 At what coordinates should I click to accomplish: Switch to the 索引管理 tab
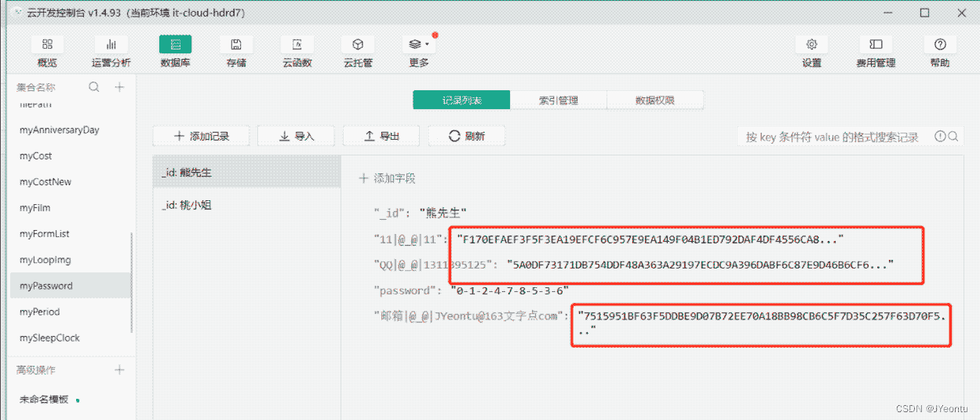pyautogui.click(x=558, y=100)
